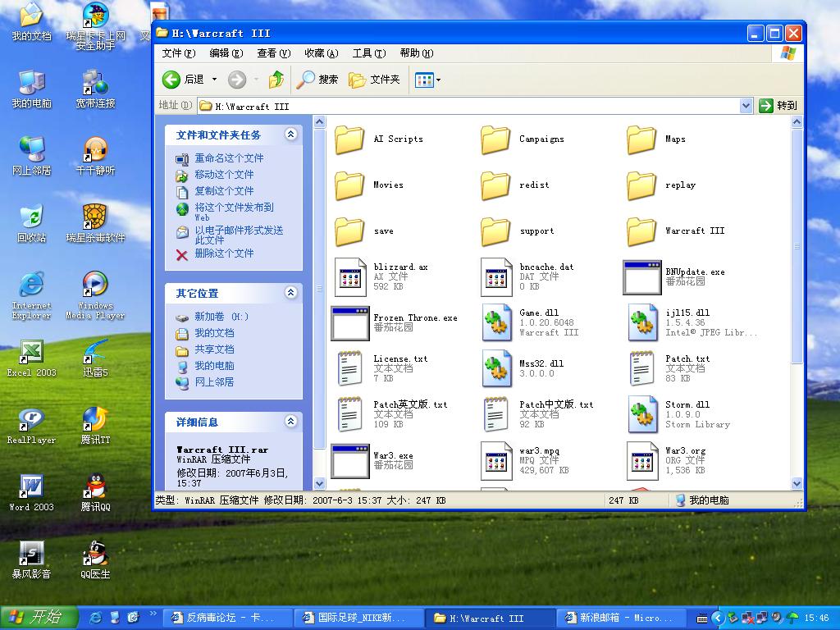This screenshot has width=840, height=630.
Task: Select Patch中文版.txt file name
Action: tap(557, 404)
